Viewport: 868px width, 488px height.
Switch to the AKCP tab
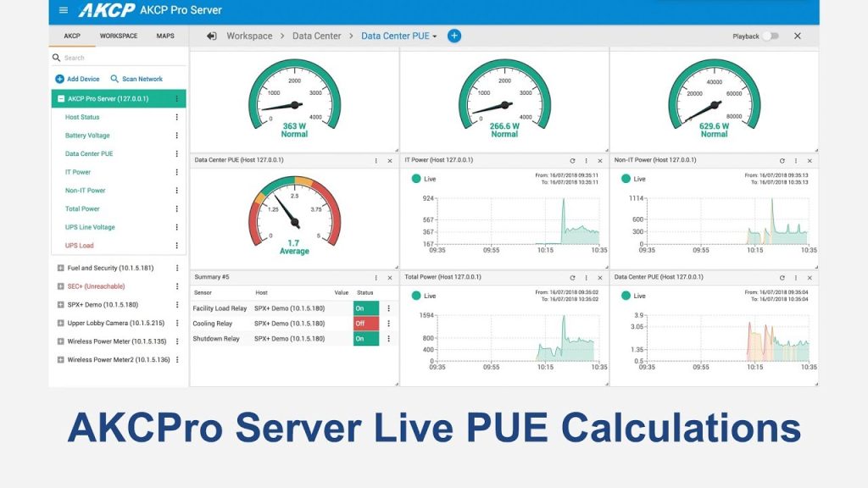[x=72, y=36]
